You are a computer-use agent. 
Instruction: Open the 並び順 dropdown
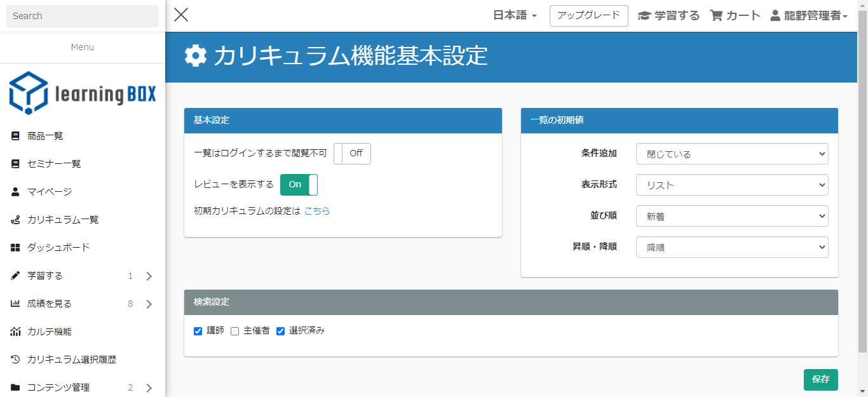tap(731, 216)
